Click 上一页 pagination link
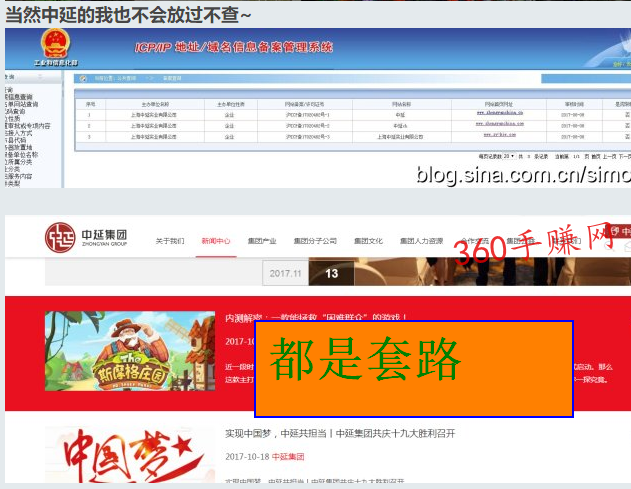Screen dimensions: 631x489 click(609, 156)
